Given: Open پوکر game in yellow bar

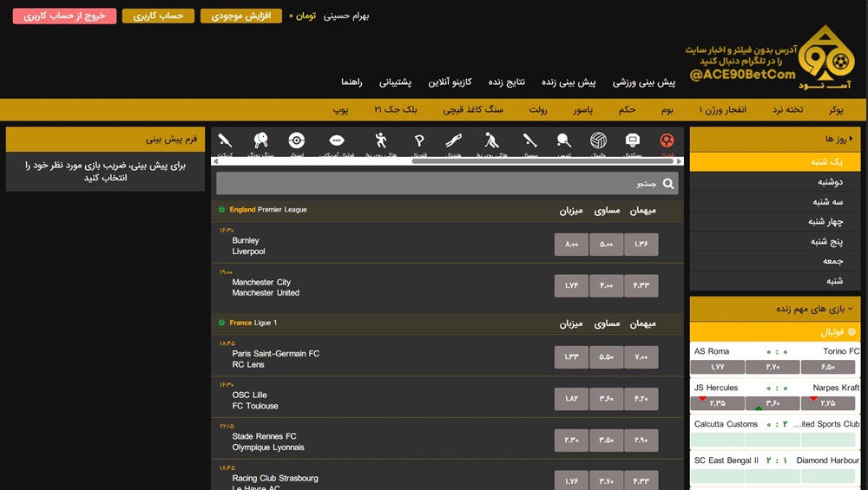Looking at the screenshot, I should (836, 110).
